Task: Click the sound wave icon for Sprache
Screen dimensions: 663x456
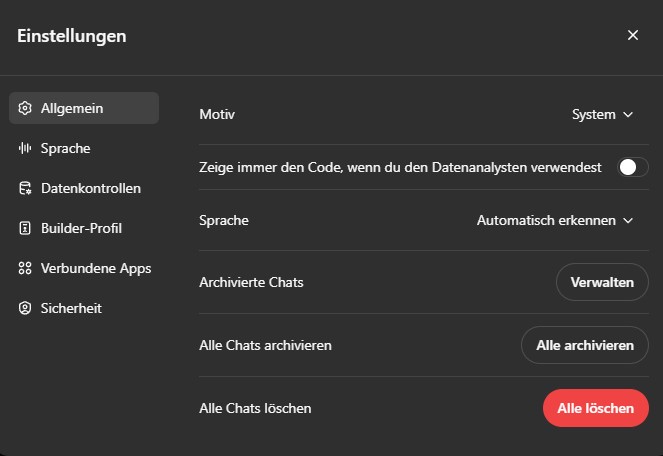Action: tap(25, 148)
